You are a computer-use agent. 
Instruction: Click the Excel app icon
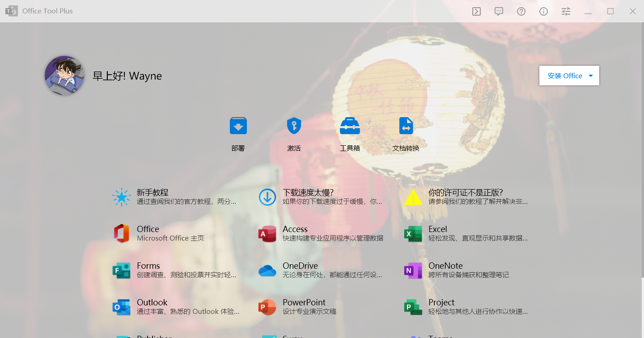tap(413, 233)
